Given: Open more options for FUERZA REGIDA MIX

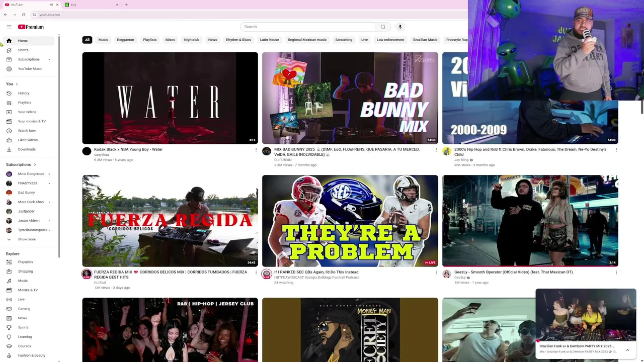Looking at the screenshot, I should 256,273.
